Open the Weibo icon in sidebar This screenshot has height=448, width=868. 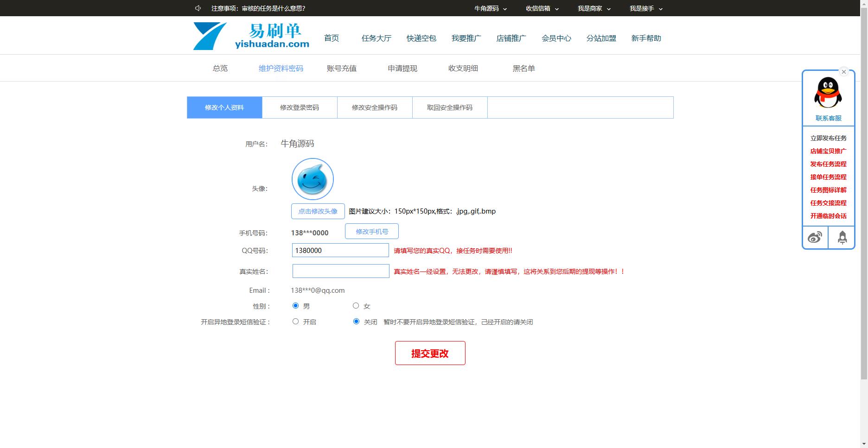pyautogui.click(x=815, y=238)
